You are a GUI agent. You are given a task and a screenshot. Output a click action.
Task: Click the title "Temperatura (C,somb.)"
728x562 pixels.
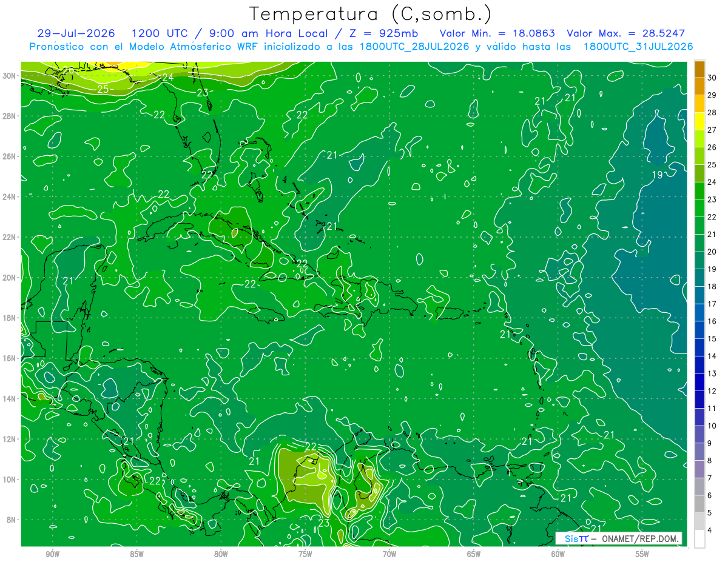coord(370,15)
